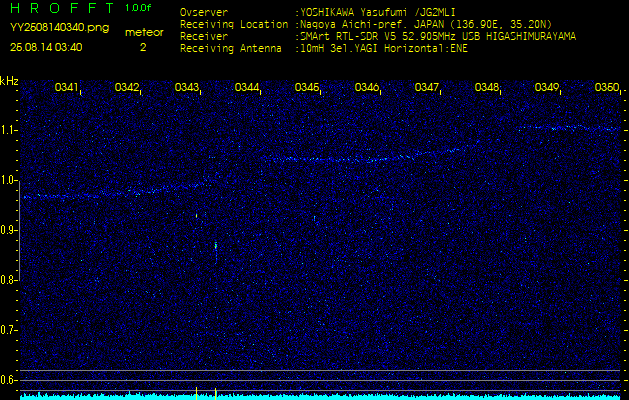Screen dimensions: 629x400
Task: Click the HROFFT program title
Action: point(62,8)
